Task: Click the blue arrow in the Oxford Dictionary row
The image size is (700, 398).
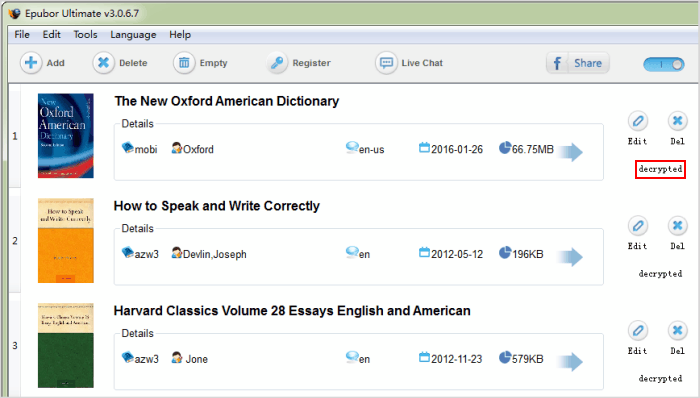Action: [x=571, y=152]
